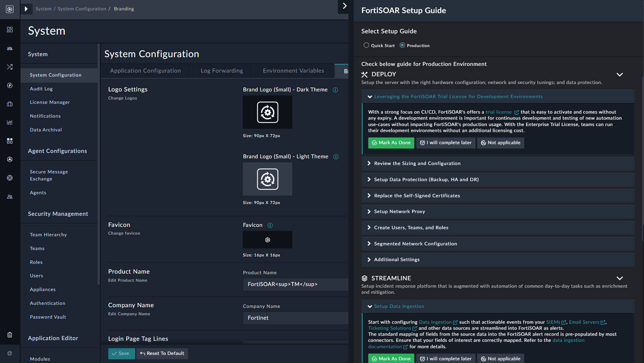Click the Recycle Bin trash icon
The width and height of the screenshot is (644, 363).
[10, 335]
